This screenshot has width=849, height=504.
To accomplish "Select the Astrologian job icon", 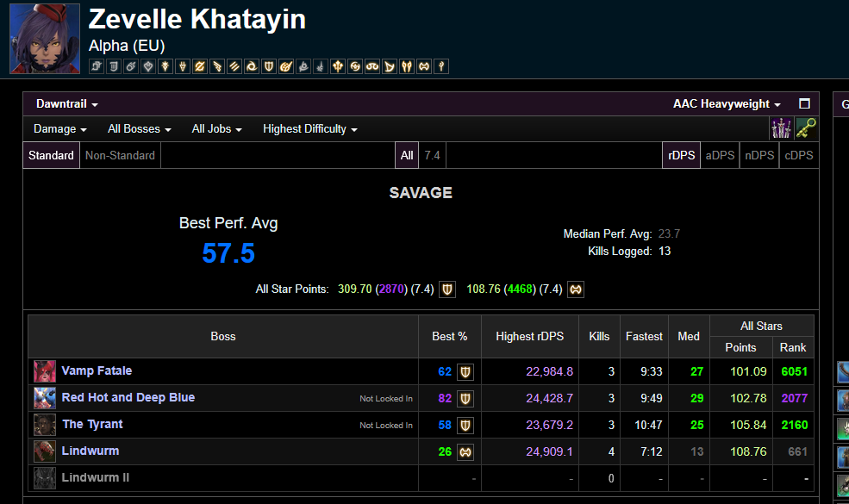I will pos(97,66).
